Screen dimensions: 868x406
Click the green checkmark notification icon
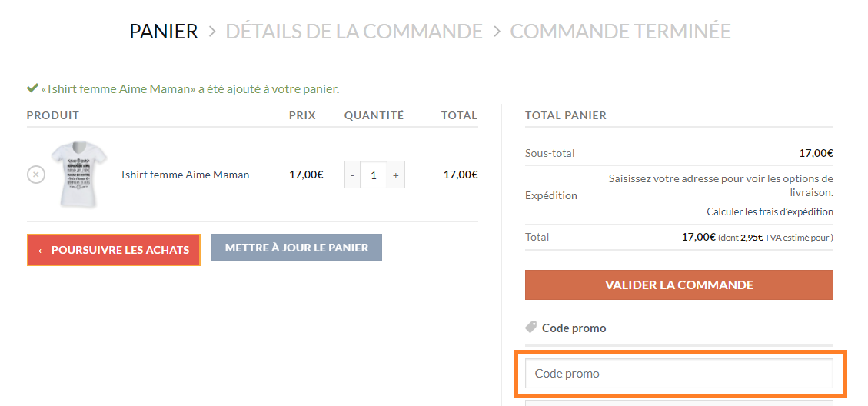point(32,88)
